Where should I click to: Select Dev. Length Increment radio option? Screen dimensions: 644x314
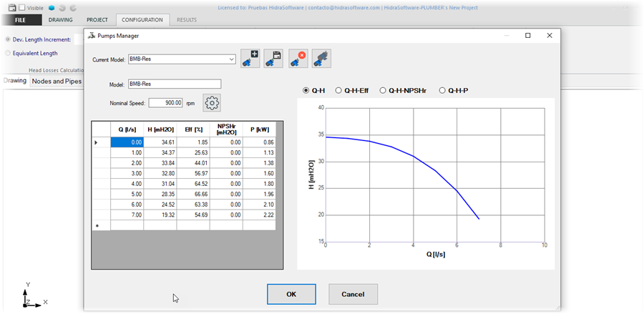tap(8, 39)
